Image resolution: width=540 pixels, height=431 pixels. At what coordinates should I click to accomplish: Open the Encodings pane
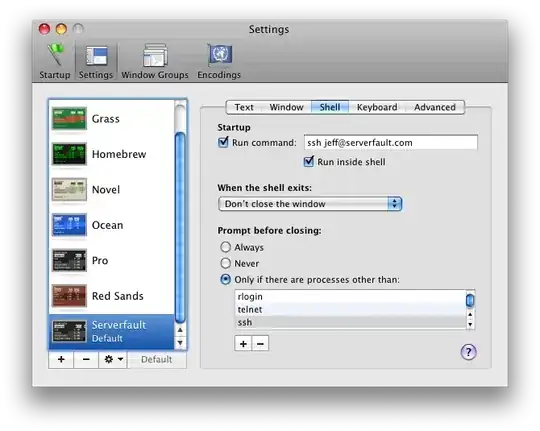click(x=219, y=62)
